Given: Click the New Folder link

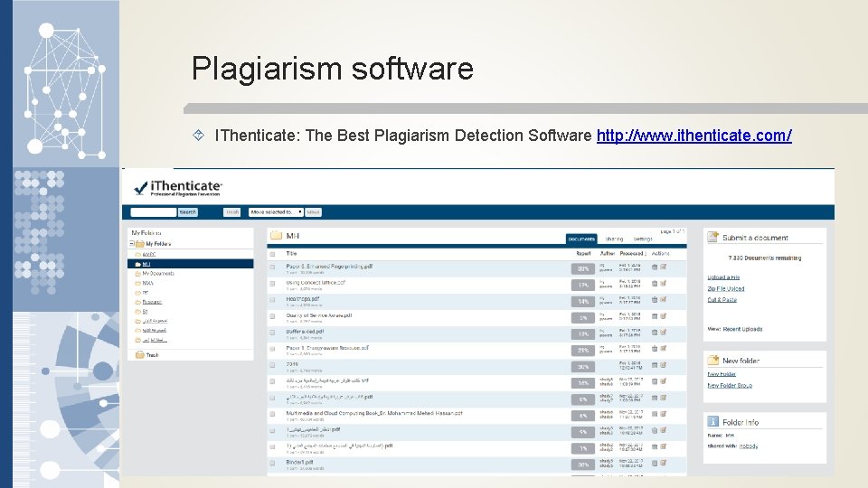Looking at the screenshot, I should pyautogui.click(x=722, y=374).
